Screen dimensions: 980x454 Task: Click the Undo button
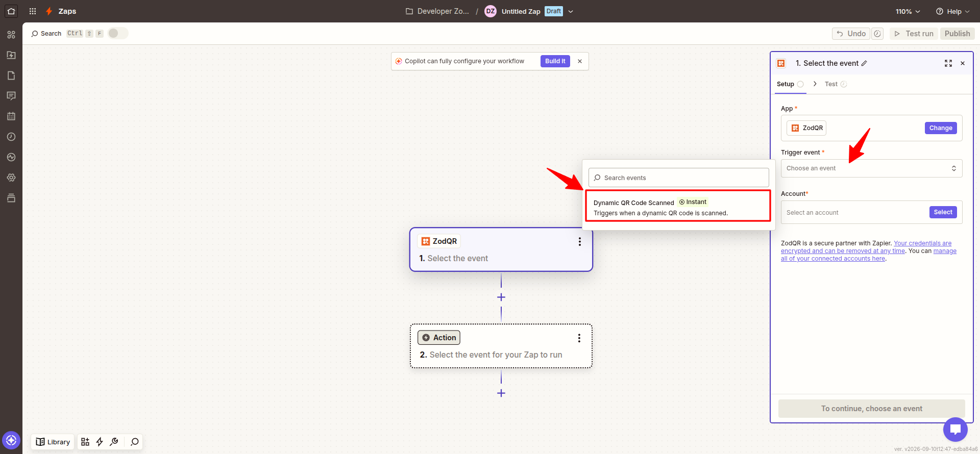point(851,34)
